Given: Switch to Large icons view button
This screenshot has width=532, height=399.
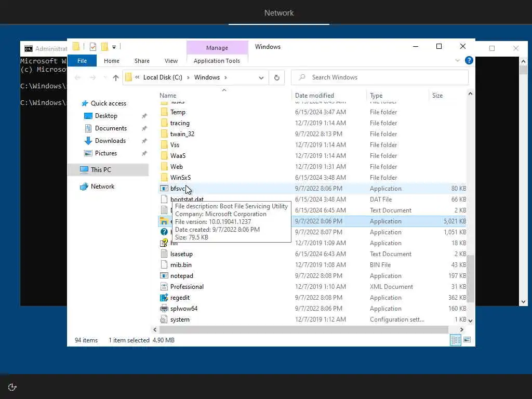Looking at the screenshot, I should 467,340.
